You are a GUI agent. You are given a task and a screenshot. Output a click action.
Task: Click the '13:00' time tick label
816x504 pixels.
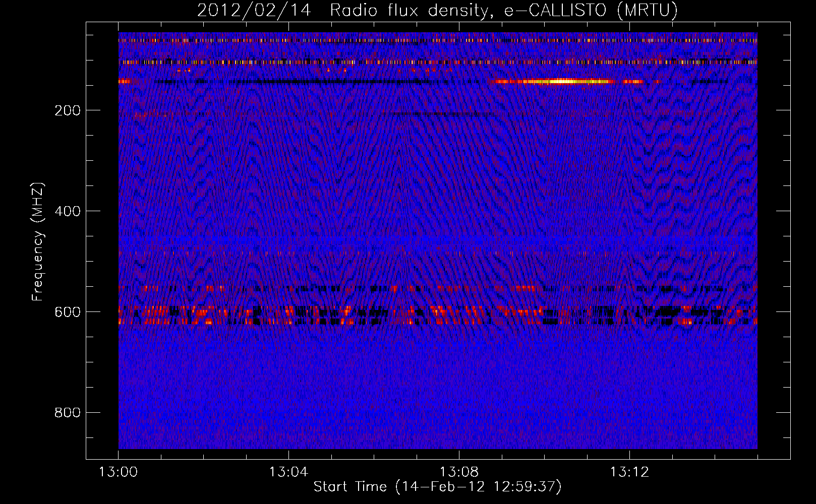click(x=118, y=472)
